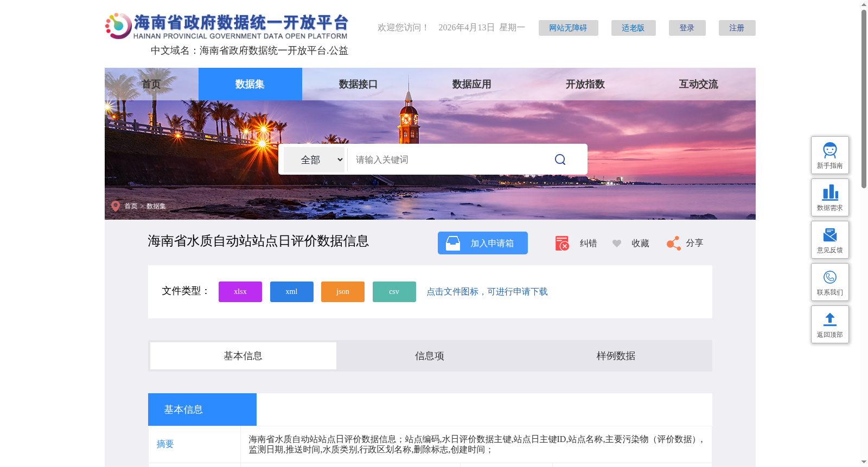Click the platform logo icon

(x=118, y=26)
